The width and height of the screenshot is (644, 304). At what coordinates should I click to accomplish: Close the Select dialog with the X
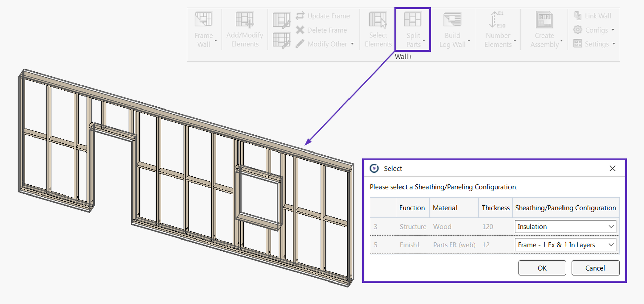[x=613, y=168]
